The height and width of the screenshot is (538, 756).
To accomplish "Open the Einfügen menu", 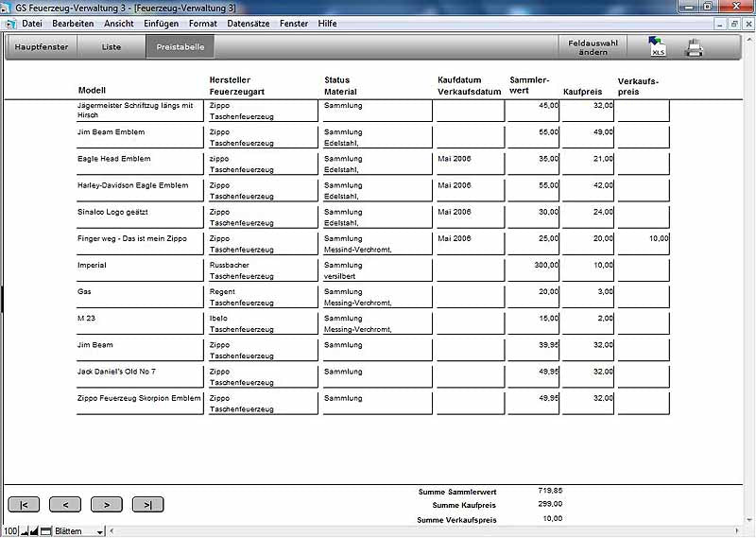I will click(x=161, y=23).
